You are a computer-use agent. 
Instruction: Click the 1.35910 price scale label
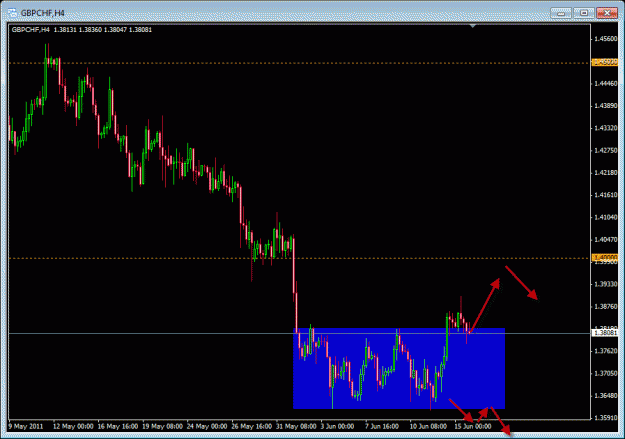[605, 418]
